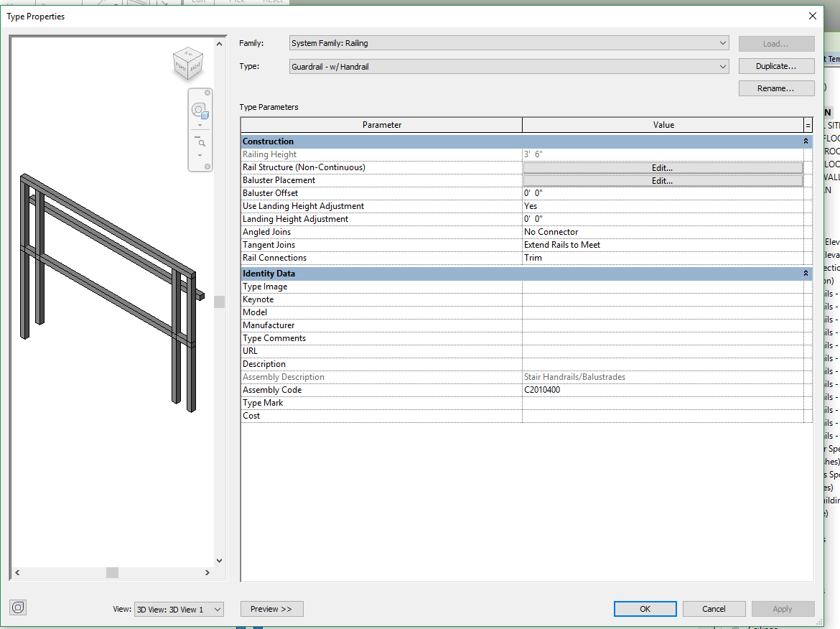Click Edit for Rail Structure (Non-Continuous)
840x629 pixels.
662,168
